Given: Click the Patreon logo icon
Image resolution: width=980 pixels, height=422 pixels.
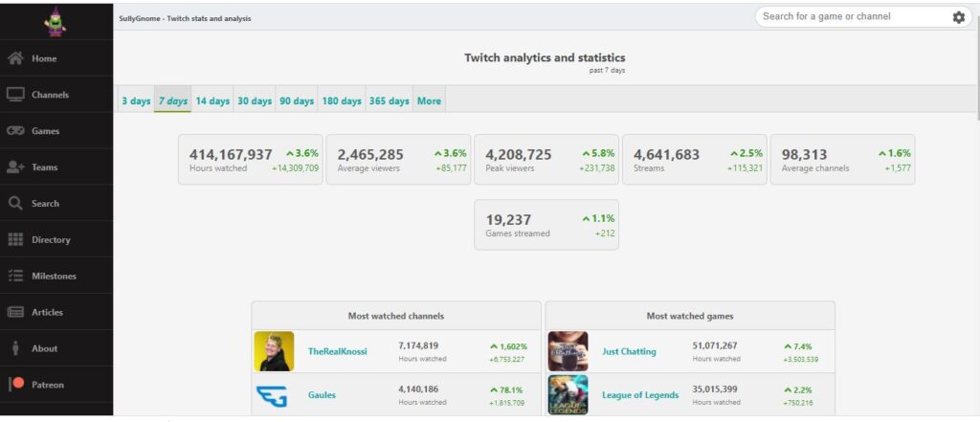Looking at the screenshot, I should (17, 384).
